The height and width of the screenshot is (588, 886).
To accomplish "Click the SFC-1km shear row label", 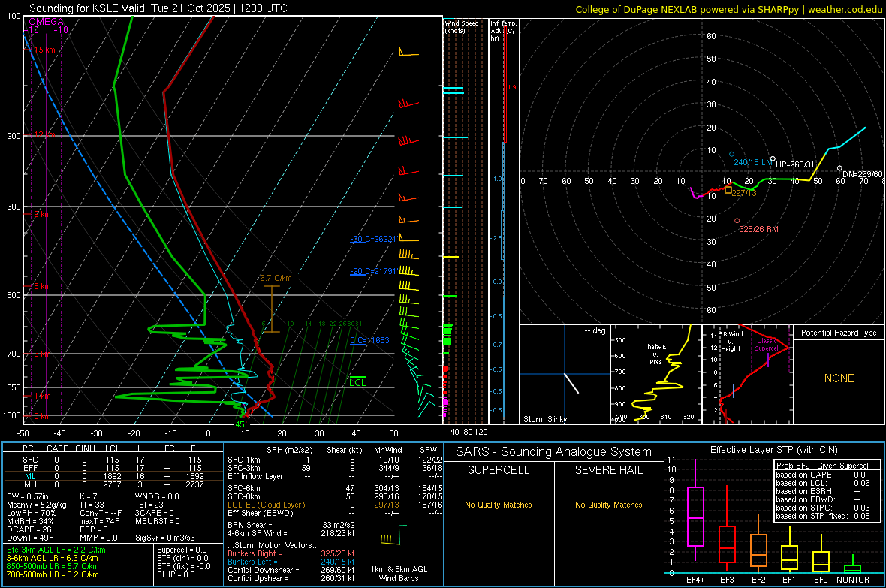I will click(244, 460).
